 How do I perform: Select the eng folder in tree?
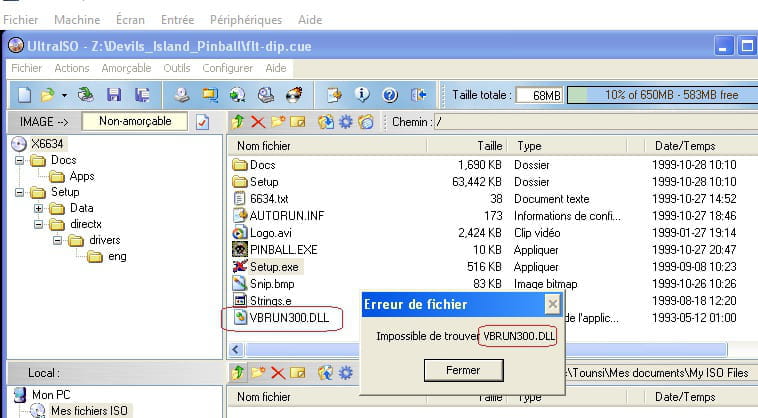pyautogui.click(x=117, y=257)
